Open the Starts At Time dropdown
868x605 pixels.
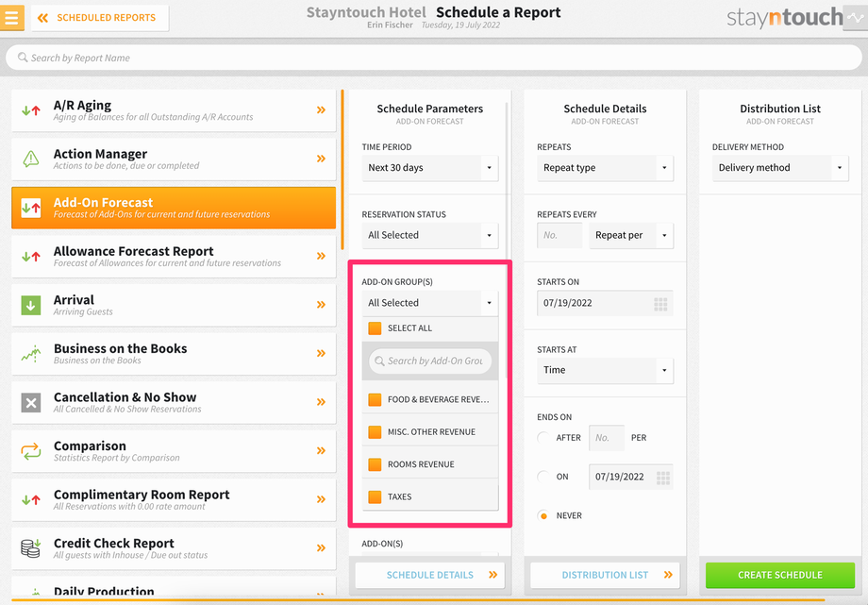pyautogui.click(x=605, y=370)
